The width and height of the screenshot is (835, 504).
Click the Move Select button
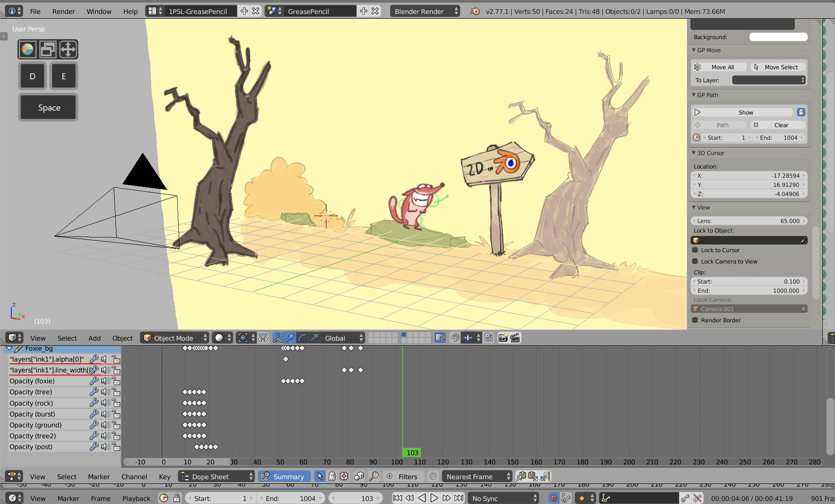coord(778,67)
